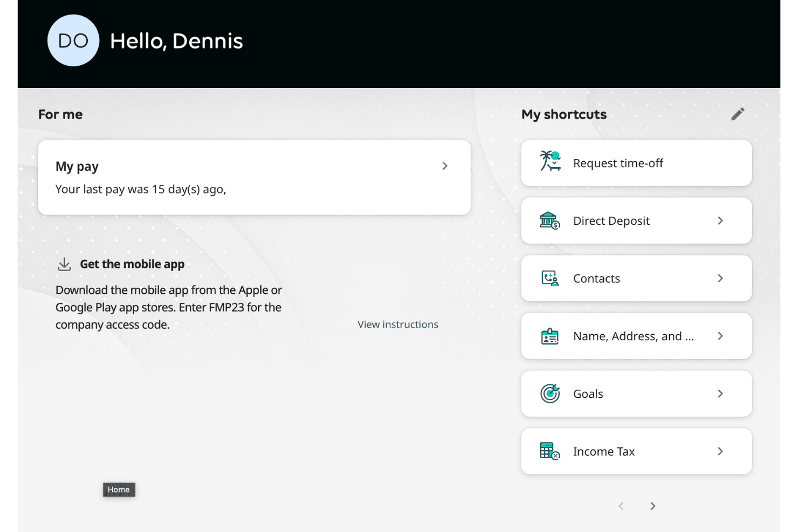The height and width of the screenshot is (532, 798).
Task: Open View instructions link
Action: (398, 324)
